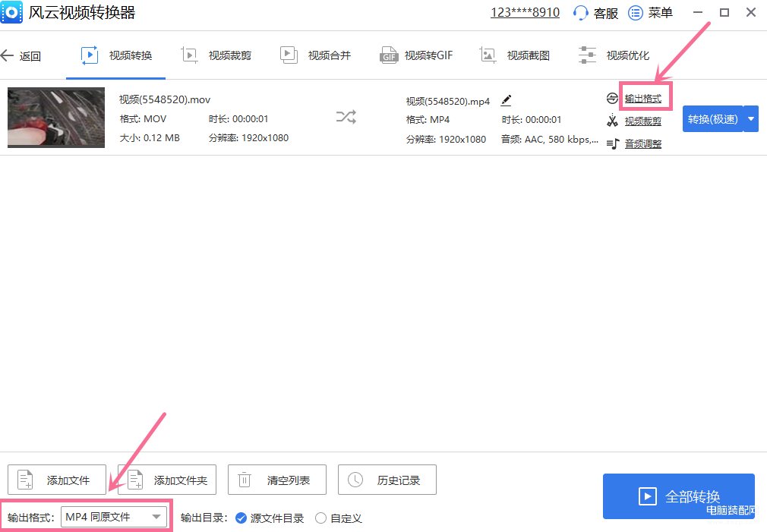767x532 pixels.
Task: Open the 输出格式 link in file row
Action: click(643, 99)
